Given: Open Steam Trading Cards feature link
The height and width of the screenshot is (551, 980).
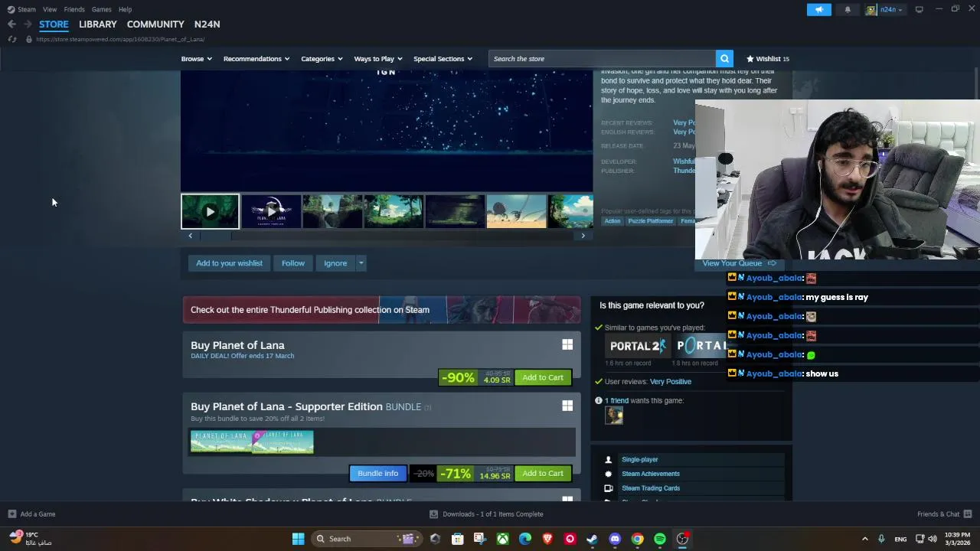Looking at the screenshot, I should click(x=651, y=488).
